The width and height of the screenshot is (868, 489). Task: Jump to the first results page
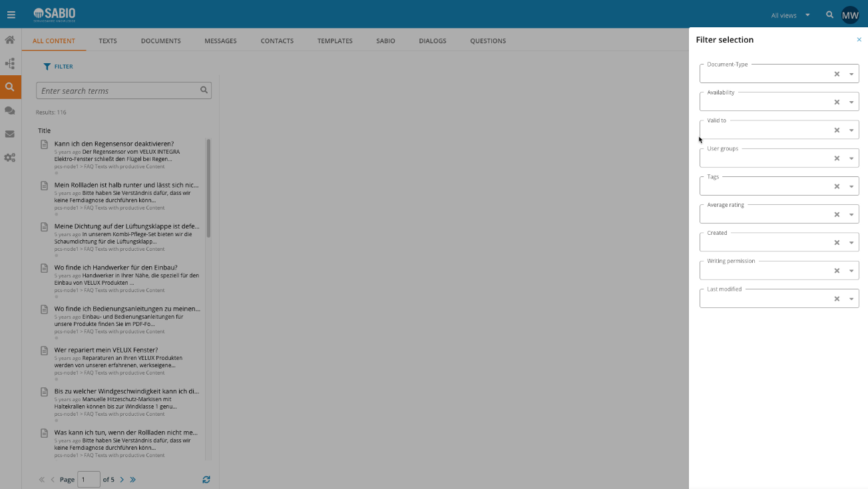point(42,479)
